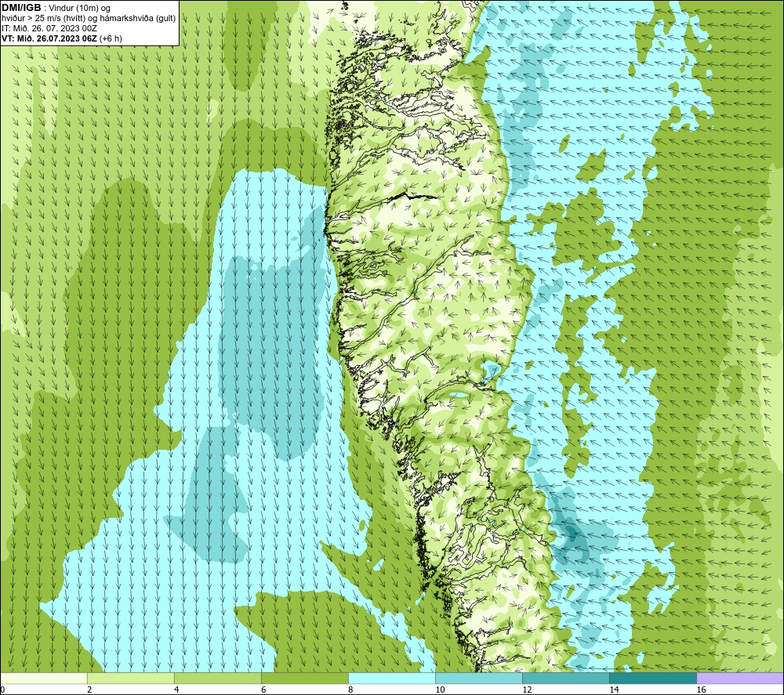
Task: Click the light green 2–4 m/s legend swatch
Action: [x=130, y=679]
